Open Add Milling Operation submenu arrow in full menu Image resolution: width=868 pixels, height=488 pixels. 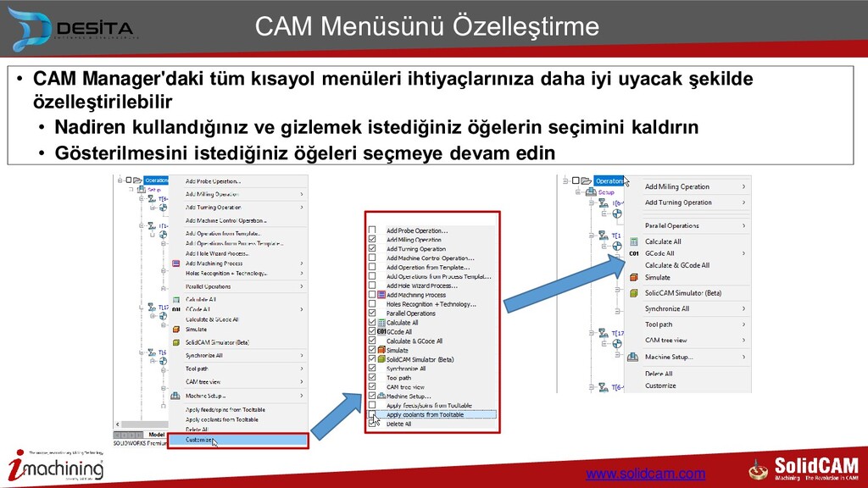(x=302, y=194)
